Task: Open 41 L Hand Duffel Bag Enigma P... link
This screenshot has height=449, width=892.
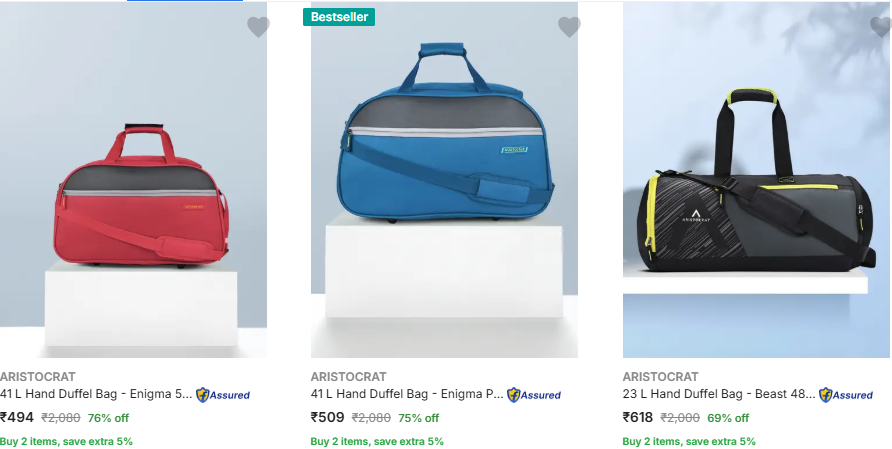Action: point(407,394)
